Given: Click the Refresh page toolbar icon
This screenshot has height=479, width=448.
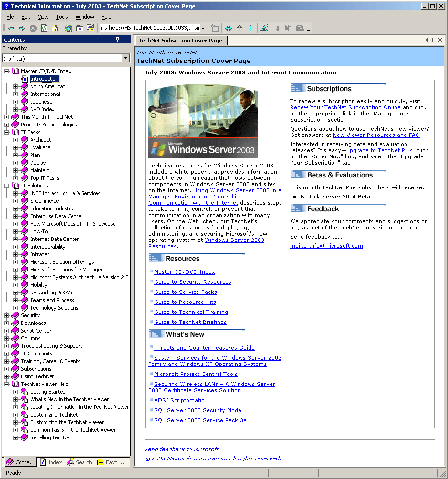Looking at the screenshot, I should tap(44, 28).
